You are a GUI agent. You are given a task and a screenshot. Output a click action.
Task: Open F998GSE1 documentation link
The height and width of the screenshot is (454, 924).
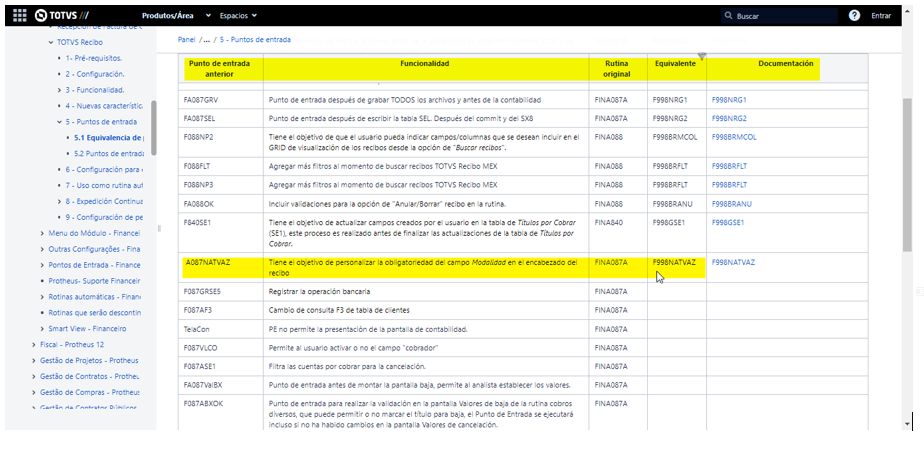point(728,223)
